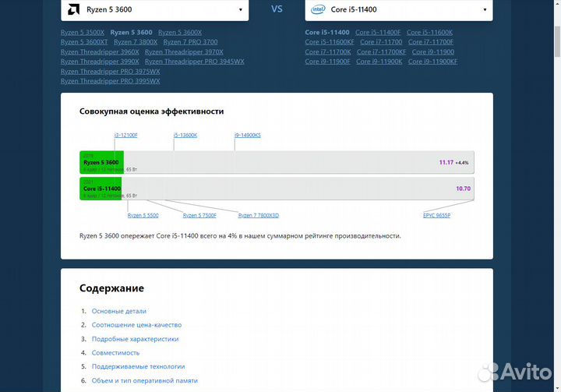Open Core i7-11700 link
The width and height of the screenshot is (561, 392).
click(381, 42)
